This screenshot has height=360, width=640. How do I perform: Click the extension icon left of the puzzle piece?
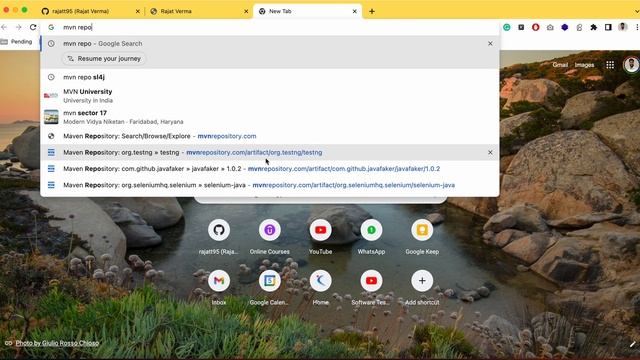tap(579, 27)
